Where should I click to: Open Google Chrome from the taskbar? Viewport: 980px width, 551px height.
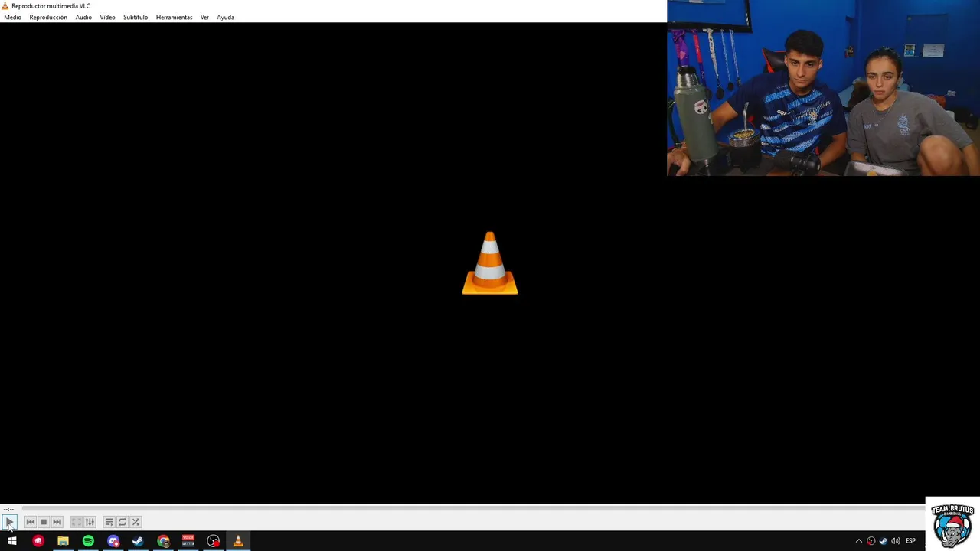(163, 541)
